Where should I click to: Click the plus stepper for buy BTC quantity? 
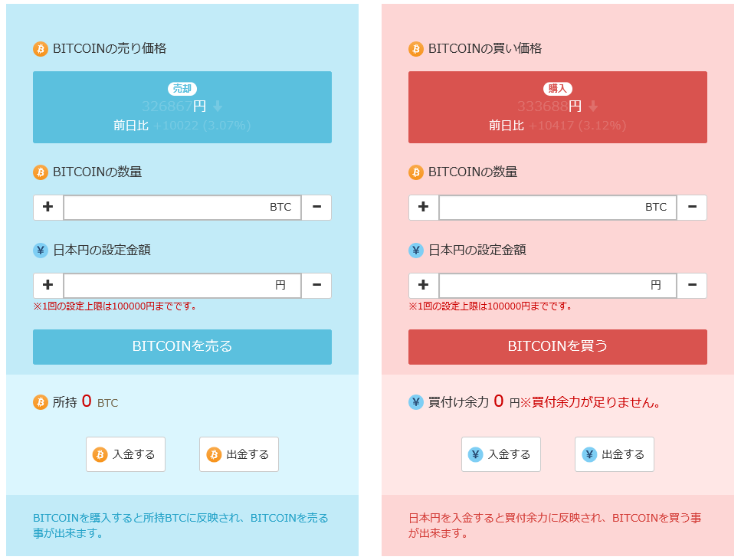click(423, 208)
